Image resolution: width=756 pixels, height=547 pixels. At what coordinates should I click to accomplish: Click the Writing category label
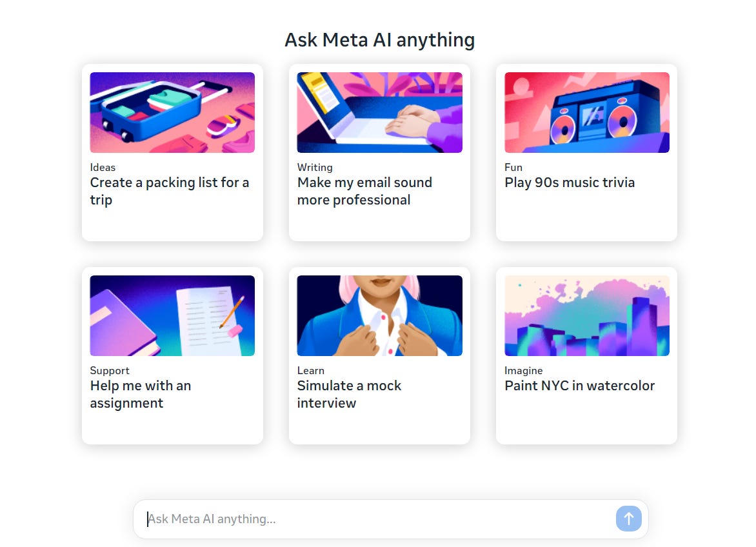click(x=315, y=167)
